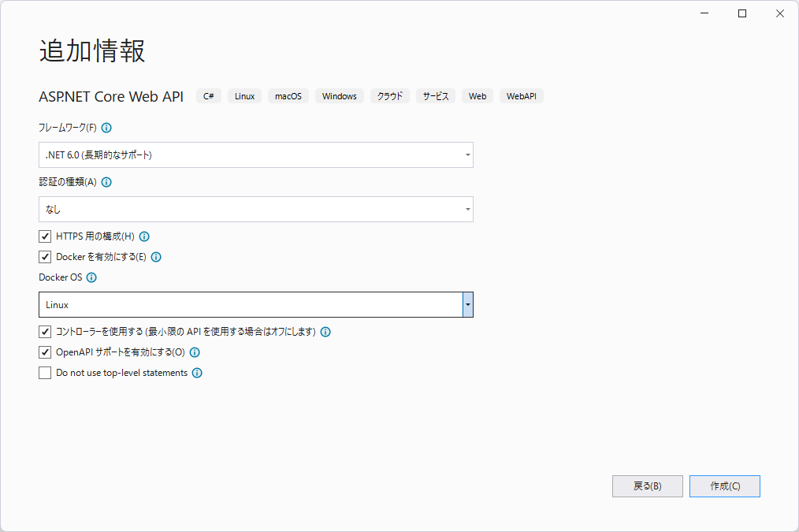Click the クラウド tag
Screen dimensions: 799x532
click(390, 96)
